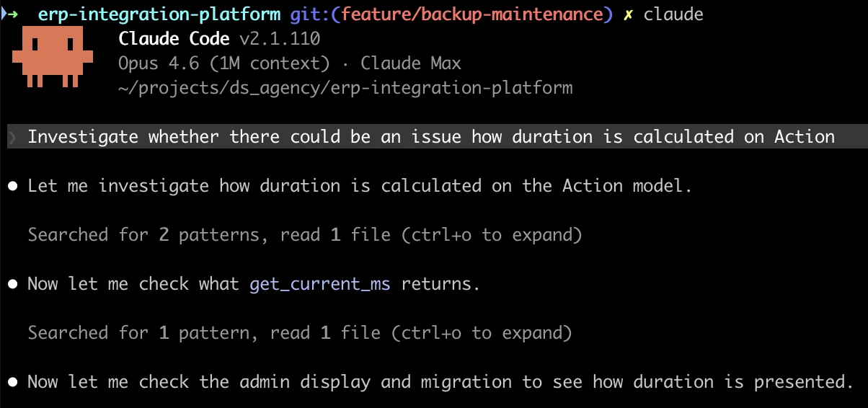The width and height of the screenshot is (868, 408).
Task: Click the get_current_ms code reference
Action: [x=319, y=284]
